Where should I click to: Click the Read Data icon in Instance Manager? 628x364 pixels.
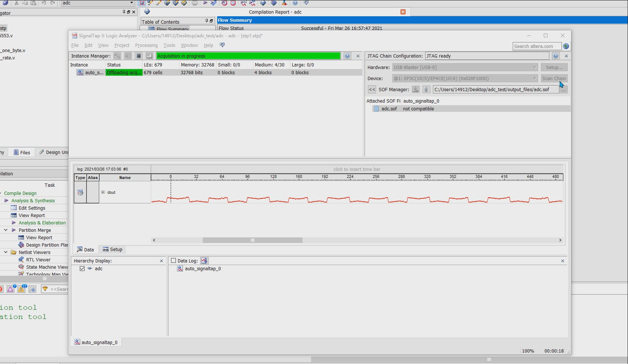pos(149,56)
